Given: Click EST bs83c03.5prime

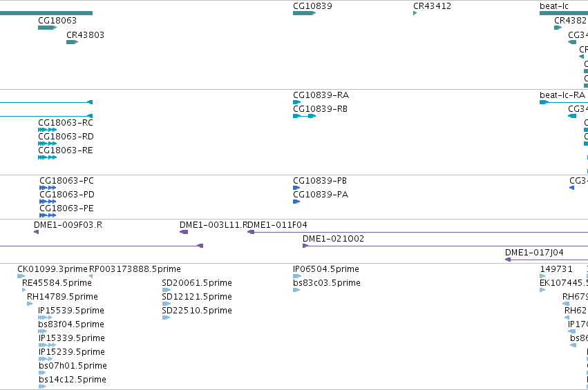Looking at the screenshot, I should pos(327,283).
